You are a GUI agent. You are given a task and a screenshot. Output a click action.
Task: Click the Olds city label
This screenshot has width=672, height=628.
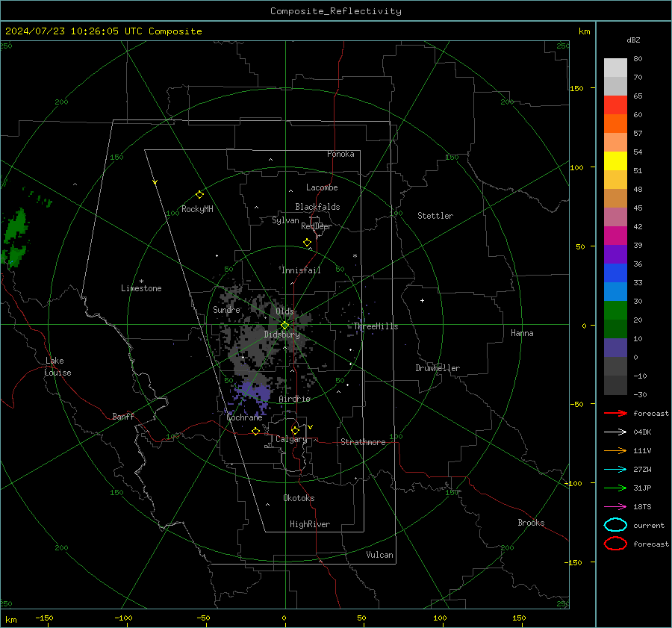284,311
